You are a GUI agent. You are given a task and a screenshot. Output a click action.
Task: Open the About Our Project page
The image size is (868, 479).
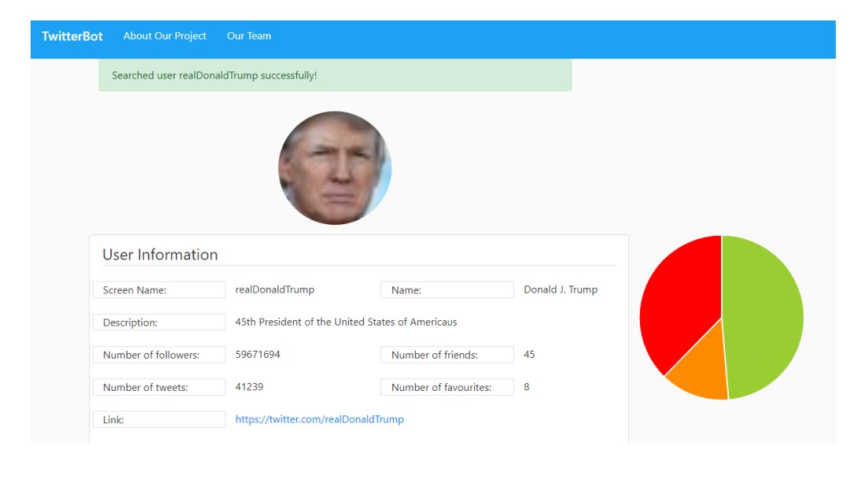pyautogui.click(x=164, y=36)
